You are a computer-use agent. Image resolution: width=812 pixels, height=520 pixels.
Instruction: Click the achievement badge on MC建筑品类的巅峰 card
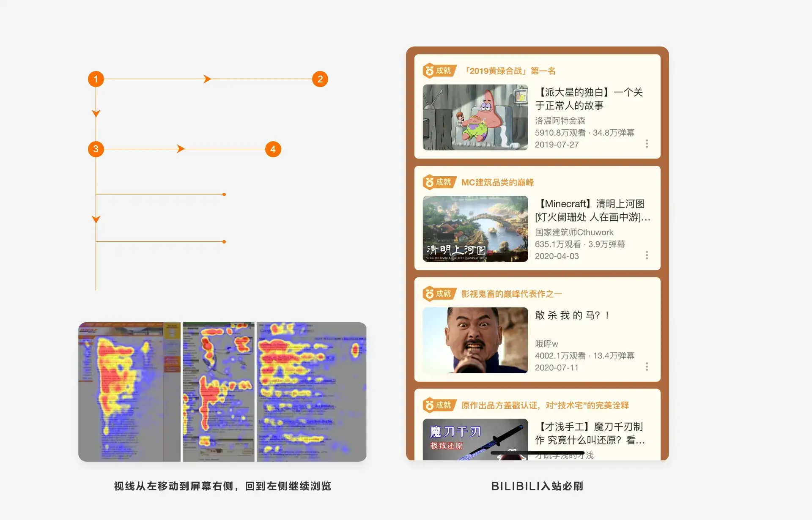439,182
